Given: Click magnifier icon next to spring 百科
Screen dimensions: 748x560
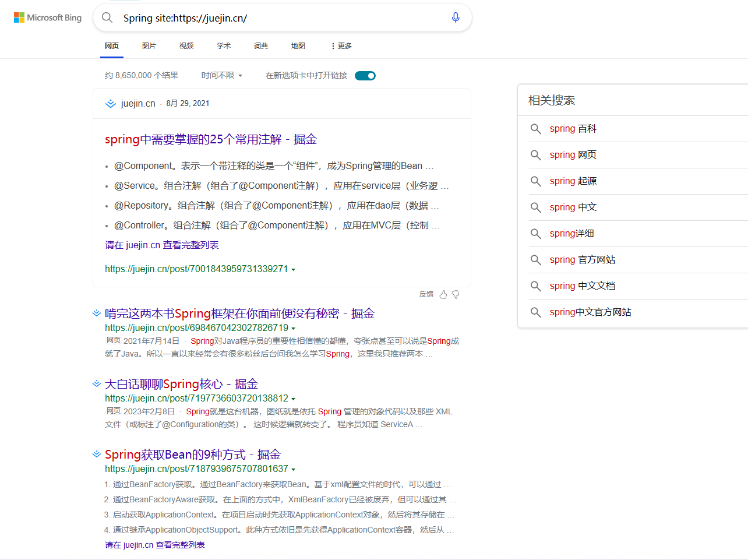Looking at the screenshot, I should [536, 129].
